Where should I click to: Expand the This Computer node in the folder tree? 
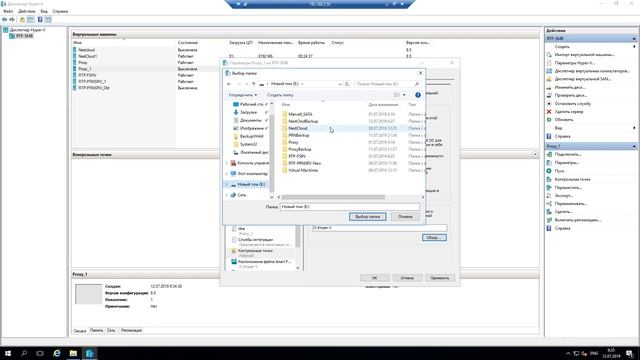click(227, 174)
